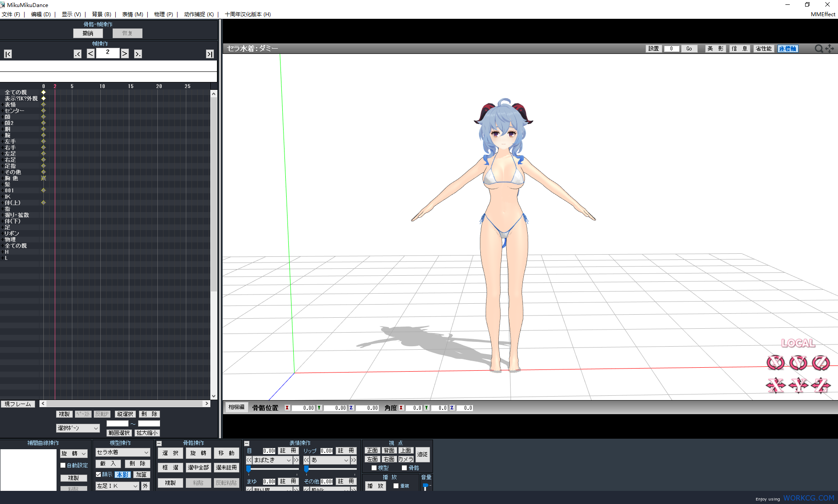Click the 載入 load model button
This screenshot has height=504, width=838.
pyautogui.click(x=108, y=464)
